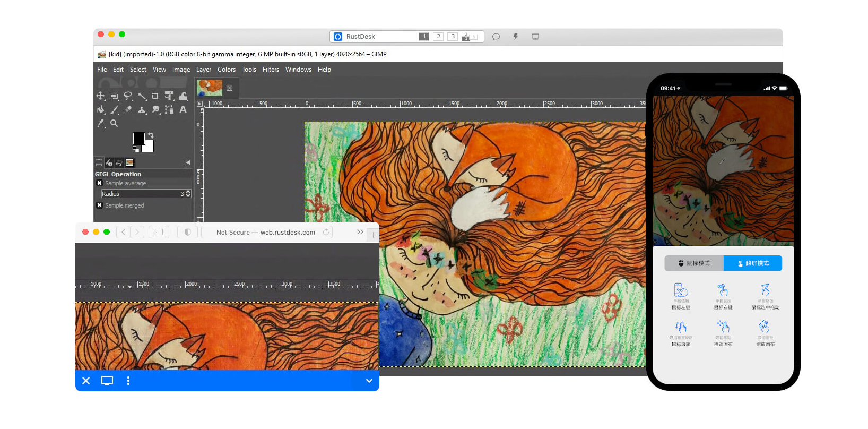This screenshot has height=429, width=868.
Task: Click the monitor display icon in RustDesk titlebar
Action: [x=535, y=37]
